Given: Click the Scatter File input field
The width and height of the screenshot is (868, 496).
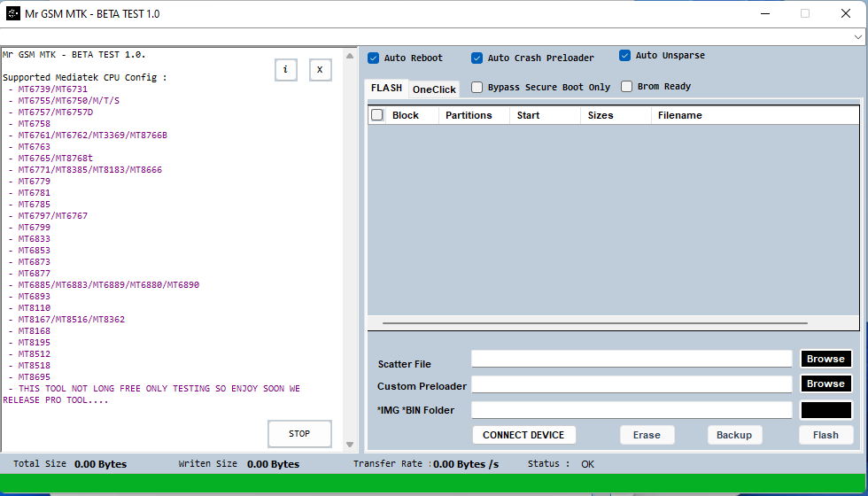Looking at the screenshot, I should pos(632,359).
